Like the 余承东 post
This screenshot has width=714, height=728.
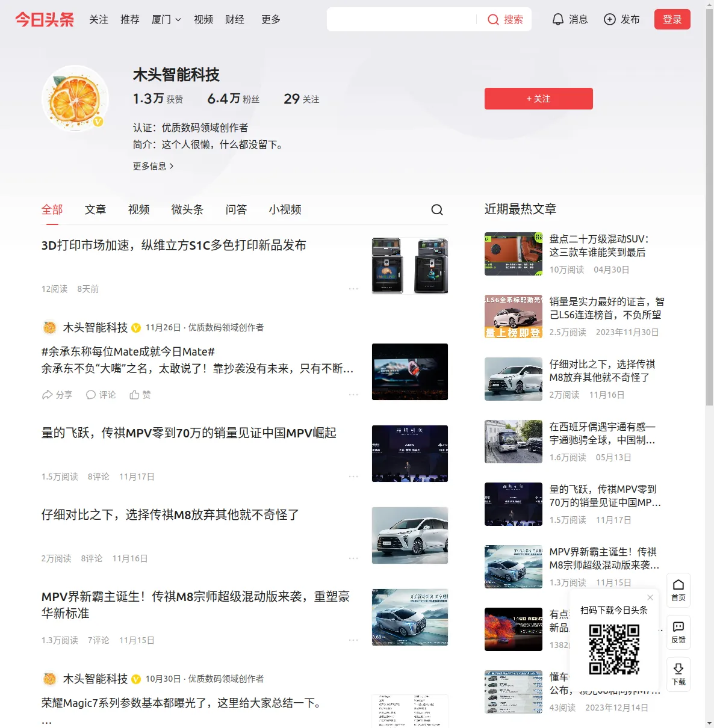click(140, 395)
